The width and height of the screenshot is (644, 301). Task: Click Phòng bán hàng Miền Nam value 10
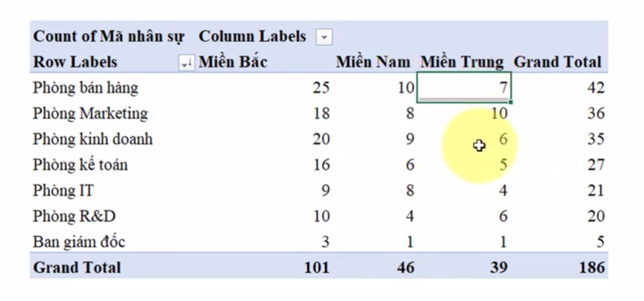(406, 87)
